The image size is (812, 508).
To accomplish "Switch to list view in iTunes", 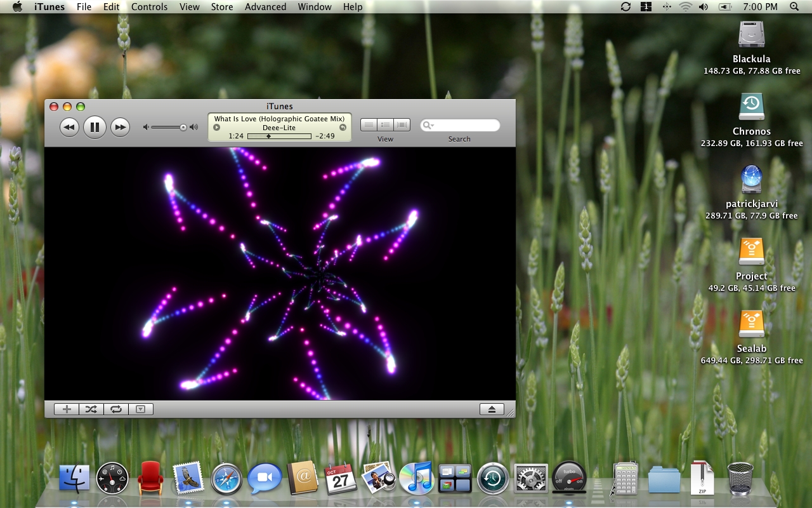I will tap(369, 125).
